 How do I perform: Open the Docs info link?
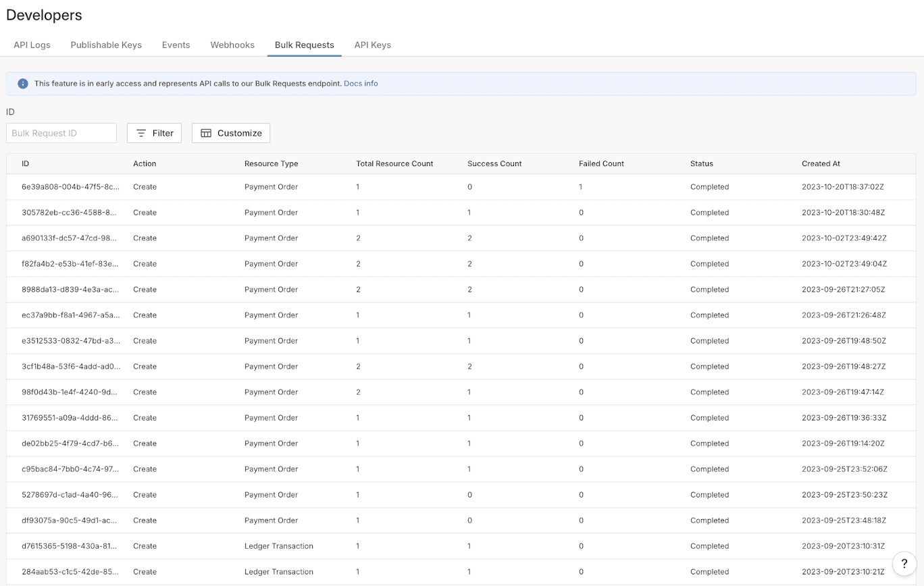click(x=361, y=83)
